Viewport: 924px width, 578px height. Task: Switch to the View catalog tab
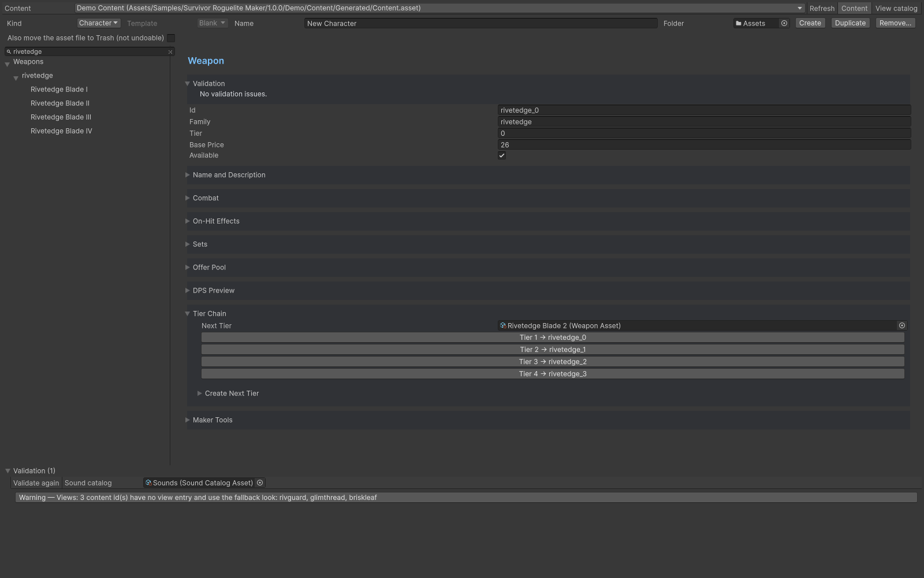point(896,8)
